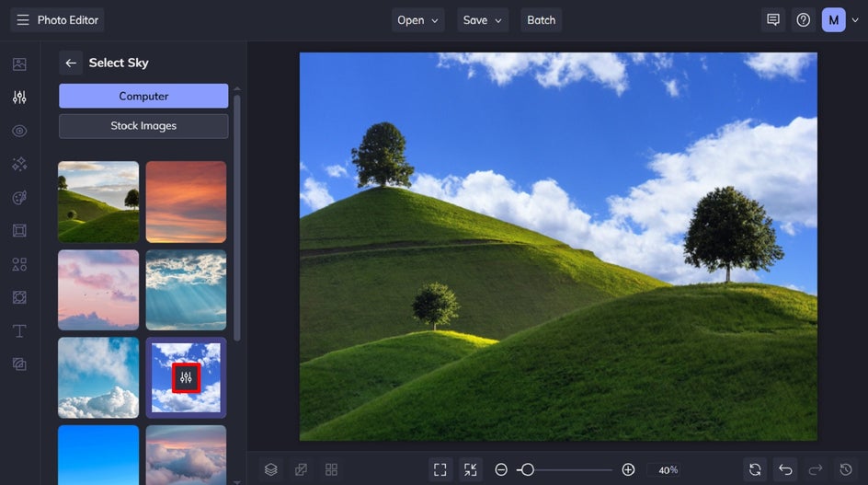
Task: Open the Artsy palette sidebar icon
Action: tap(19, 198)
